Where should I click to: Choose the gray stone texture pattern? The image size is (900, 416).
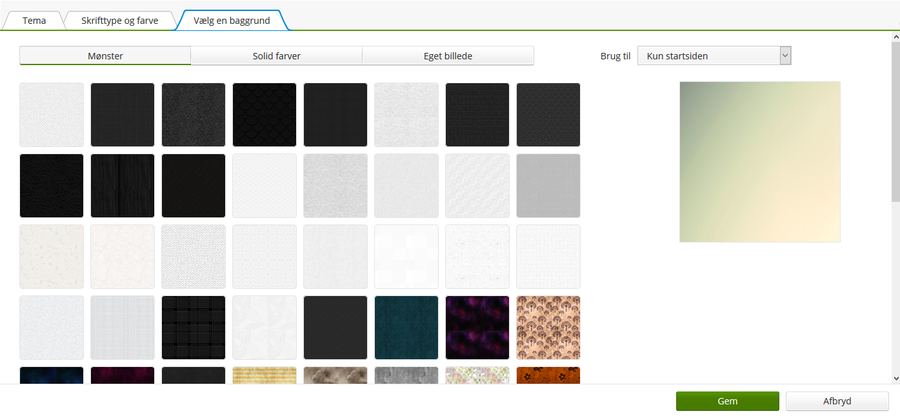[x=406, y=375]
